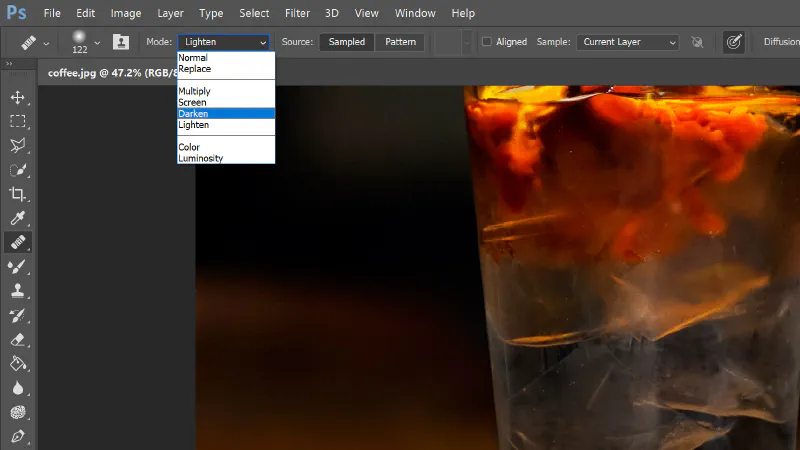The width and height of the screenshot is (800, 450).
Task: Select the Paint Bucket tool
Action: pyautogui.click(x=17, y=364)
